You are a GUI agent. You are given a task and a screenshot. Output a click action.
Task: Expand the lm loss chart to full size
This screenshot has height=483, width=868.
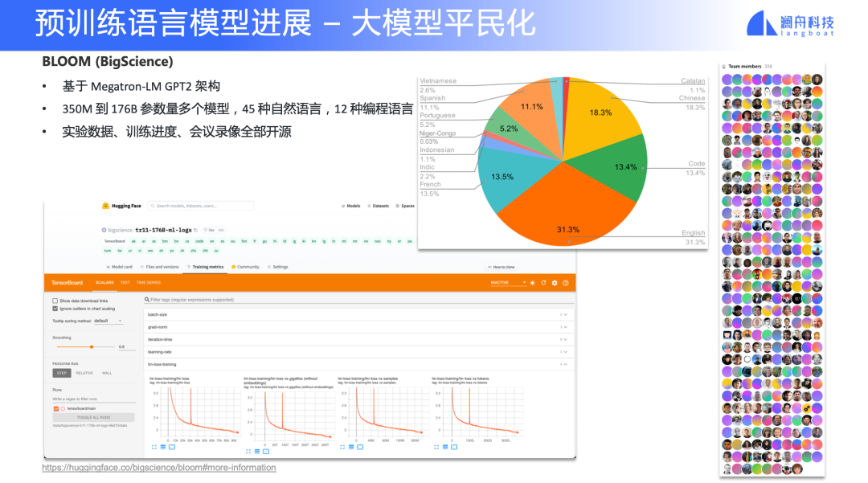click(x=154, y=447)
